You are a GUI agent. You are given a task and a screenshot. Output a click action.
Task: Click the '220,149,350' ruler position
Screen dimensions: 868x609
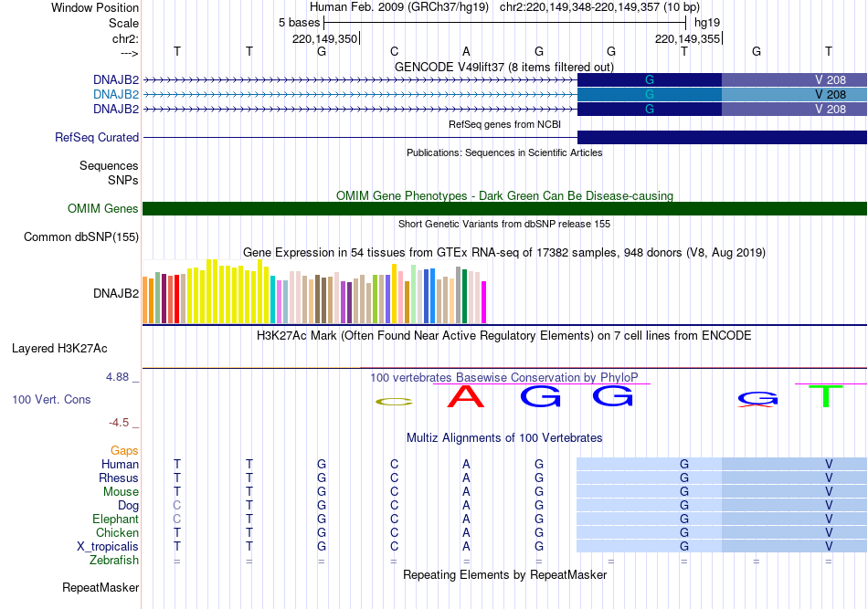324,38
